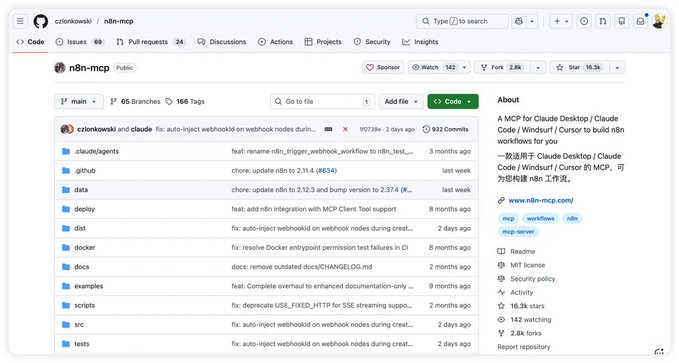The height and width of the screenshot is (363, 679).
Task: Select the mcp-server topic tag
Action: tap(518, 232)
